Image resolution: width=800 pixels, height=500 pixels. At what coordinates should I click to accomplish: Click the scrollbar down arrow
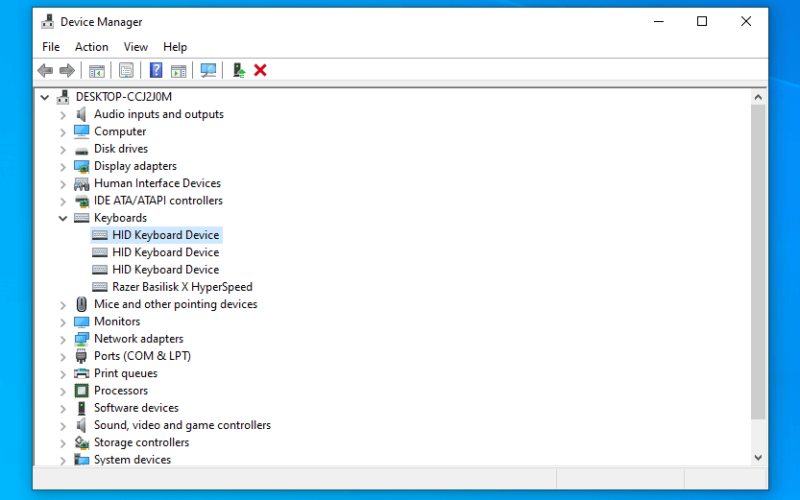758,458
